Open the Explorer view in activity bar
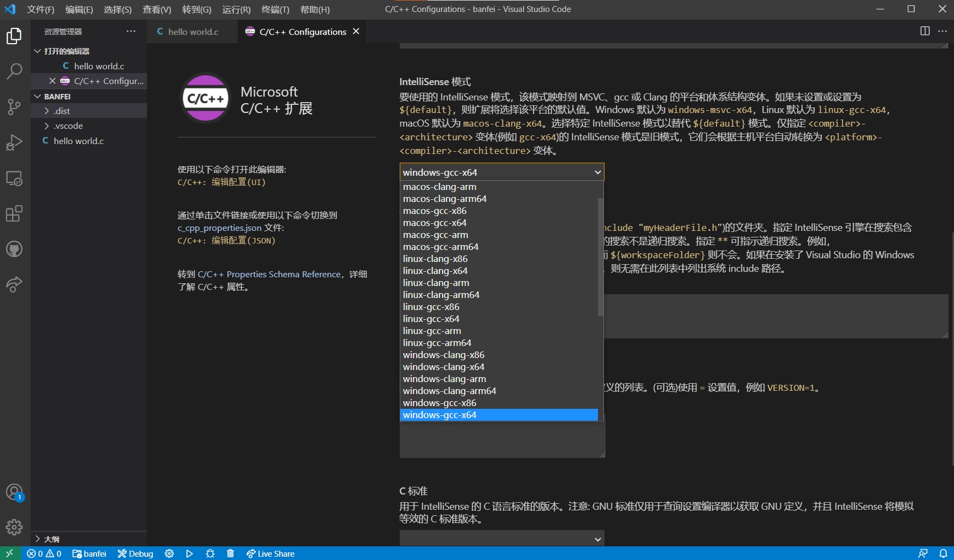Screen dimensions: 954x560 point(14,36)
